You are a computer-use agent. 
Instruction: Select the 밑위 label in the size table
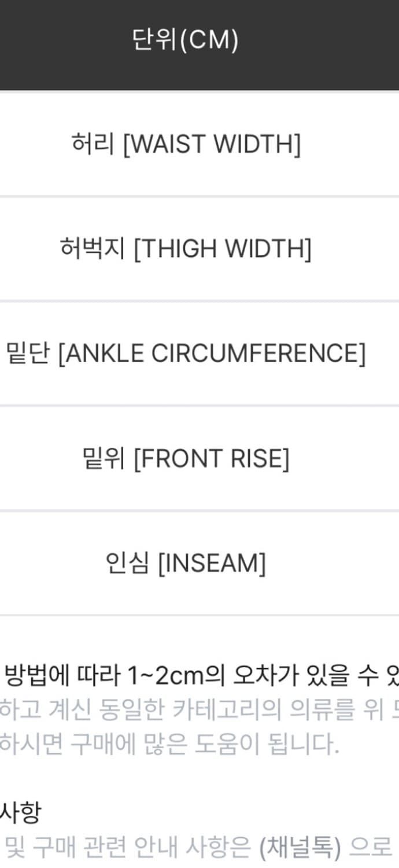pos(104,458)
